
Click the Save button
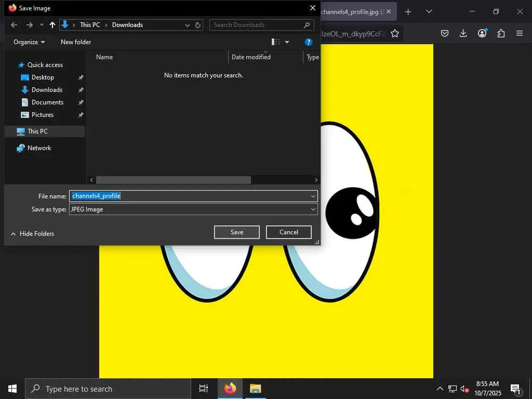(236, 232)
